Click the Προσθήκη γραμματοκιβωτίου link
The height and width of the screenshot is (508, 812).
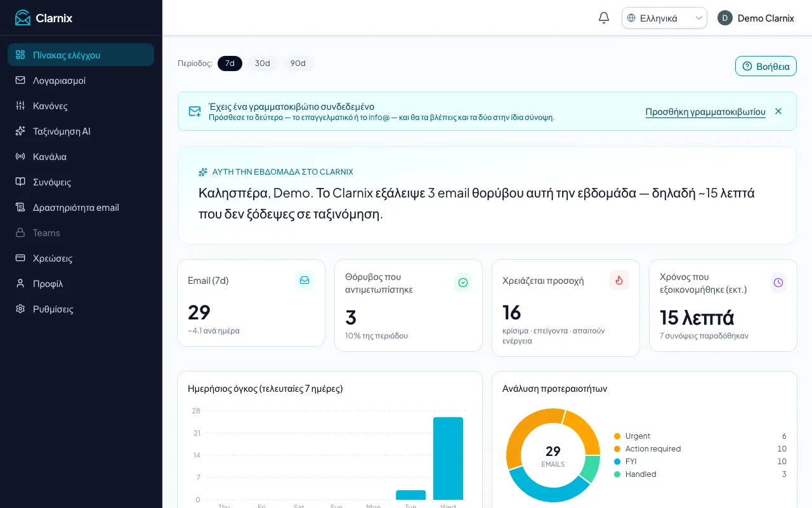pos(705,112)
